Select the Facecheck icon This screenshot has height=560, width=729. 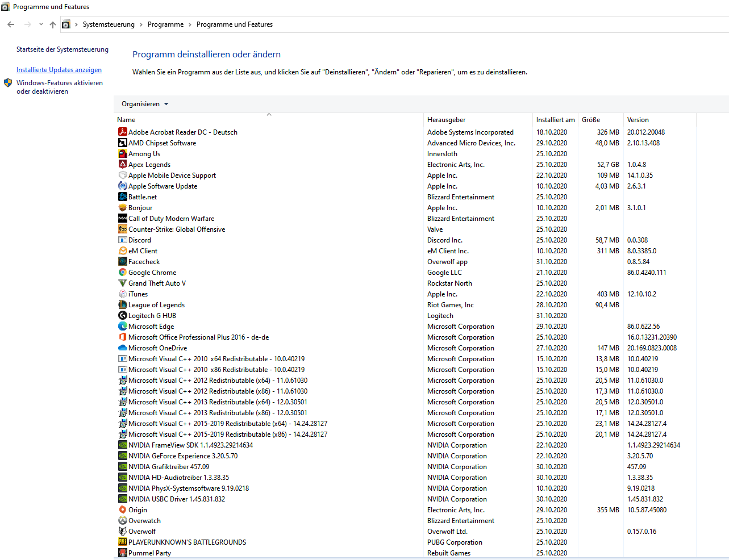click(x=122, y=261)
